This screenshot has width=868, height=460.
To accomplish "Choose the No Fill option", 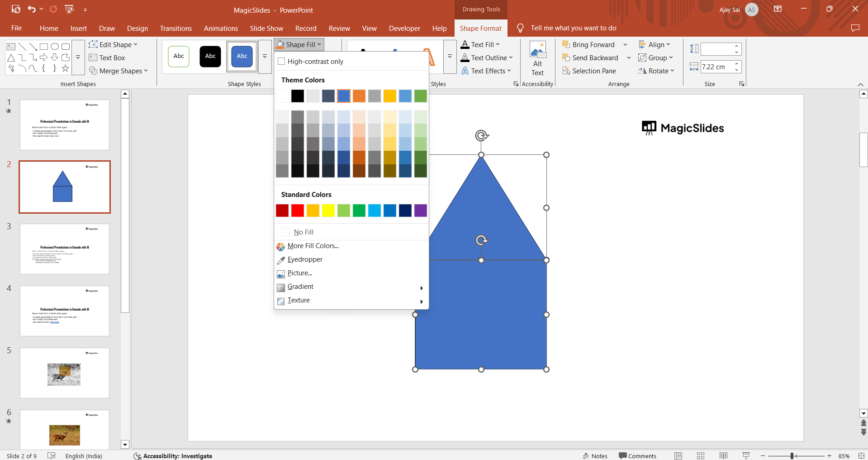I will 303,232.
